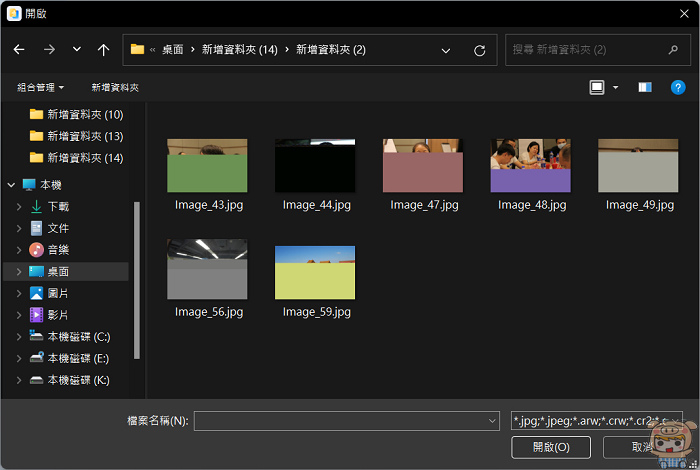700x470 pixels.
Task: Click the view layout icon
Action: [x=597, y=88]
